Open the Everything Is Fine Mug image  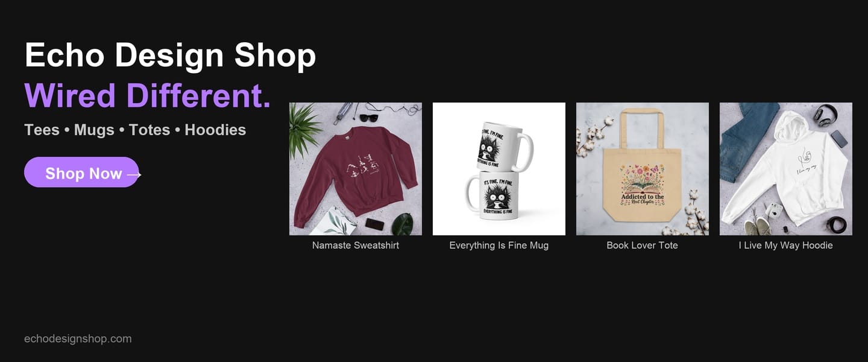[x=499, y=169]
